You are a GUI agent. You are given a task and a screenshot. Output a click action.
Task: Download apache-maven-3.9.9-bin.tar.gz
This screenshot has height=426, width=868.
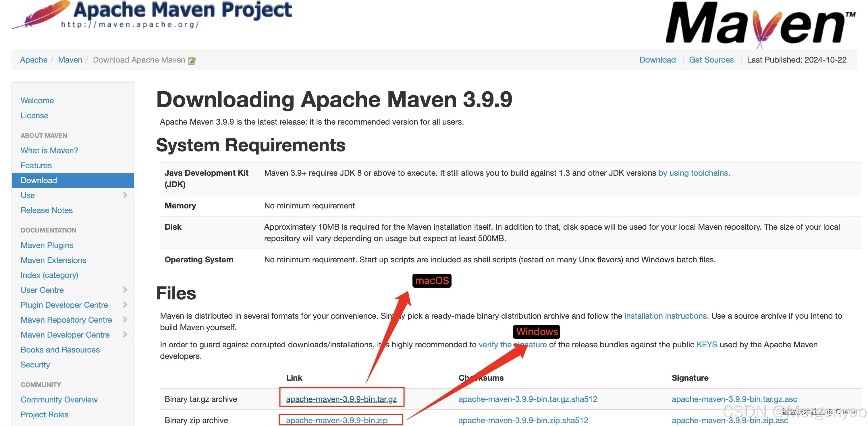[341, 399]
